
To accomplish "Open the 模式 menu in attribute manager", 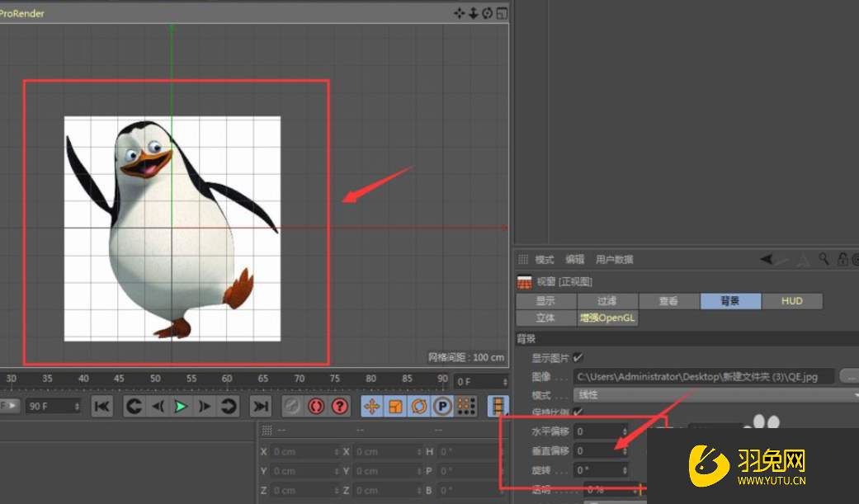I will click(545, 259).
